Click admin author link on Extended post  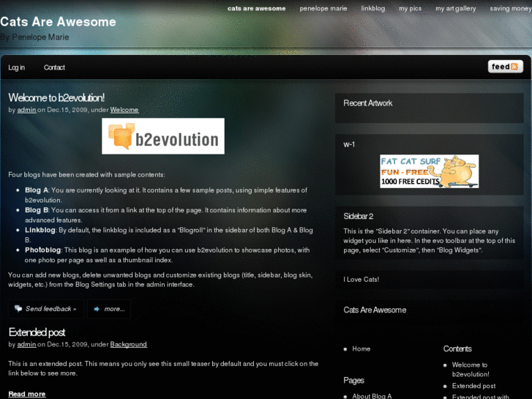[x=27, y=344]
